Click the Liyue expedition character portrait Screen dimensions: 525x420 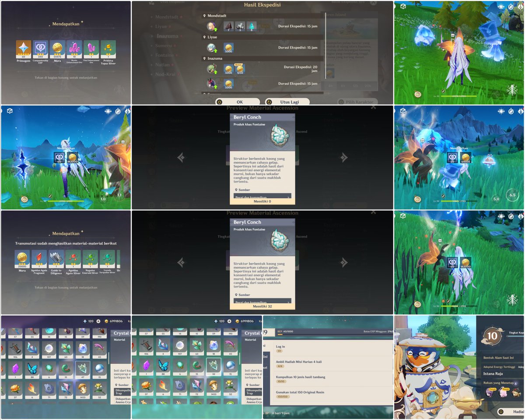(212, 48)
